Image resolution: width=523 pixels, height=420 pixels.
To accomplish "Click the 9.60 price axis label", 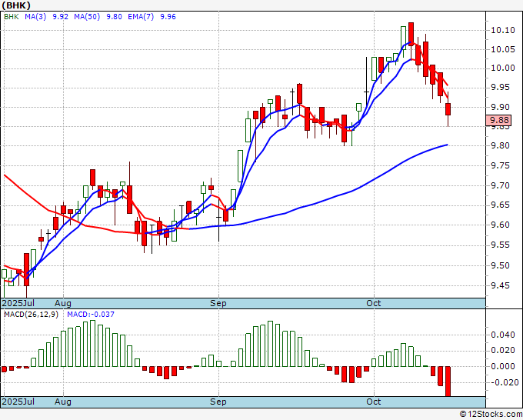I will point(500,225).
